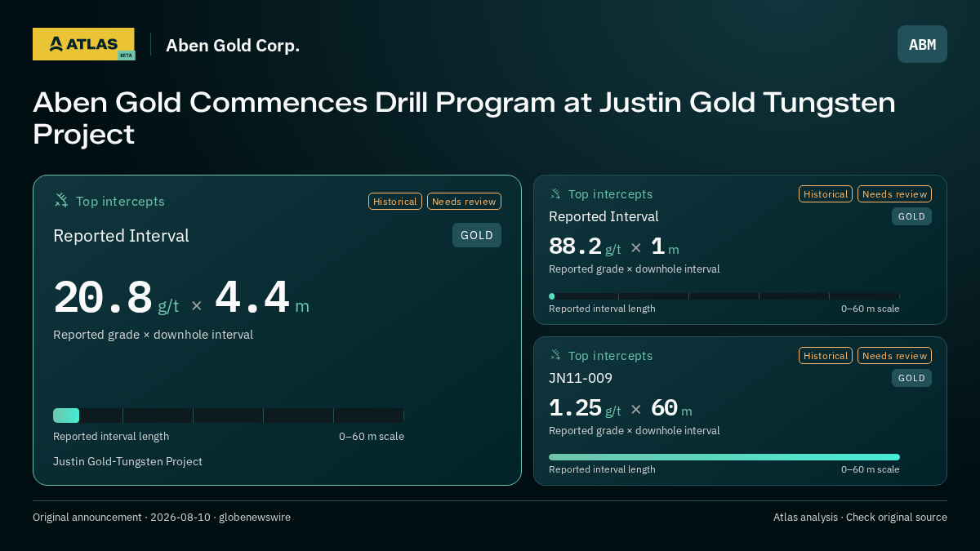Click the interval length bar in the 4.4 m card

229,415
